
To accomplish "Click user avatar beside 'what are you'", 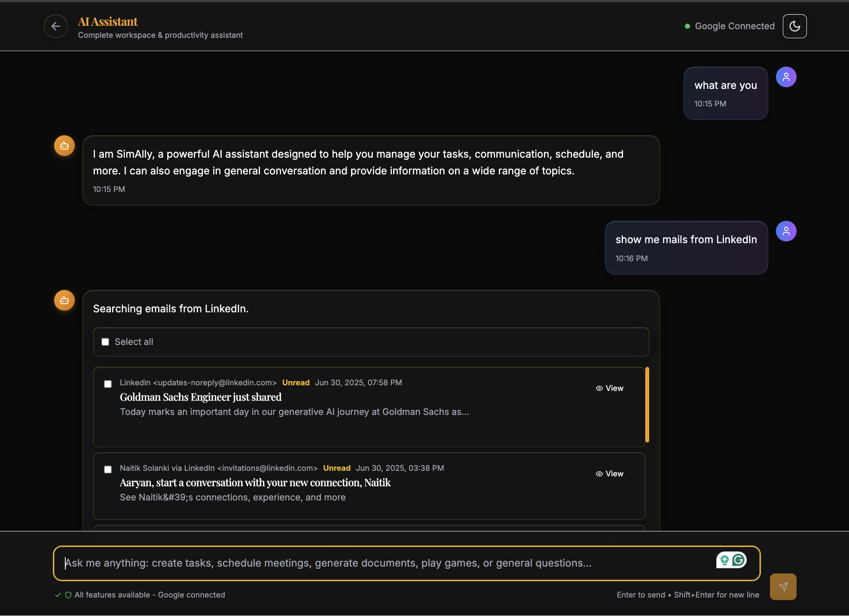I will [786, 77].
